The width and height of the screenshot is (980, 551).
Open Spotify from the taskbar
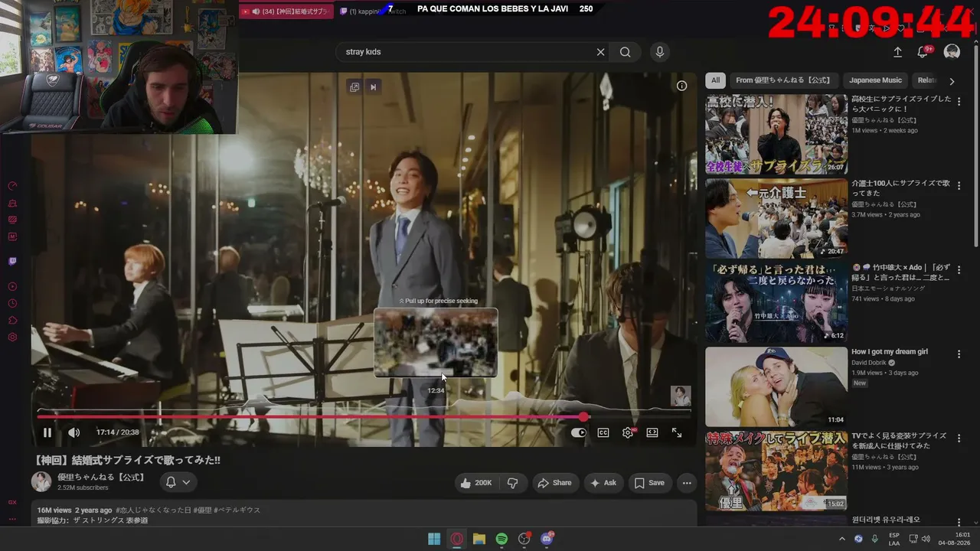pos(501,539)
